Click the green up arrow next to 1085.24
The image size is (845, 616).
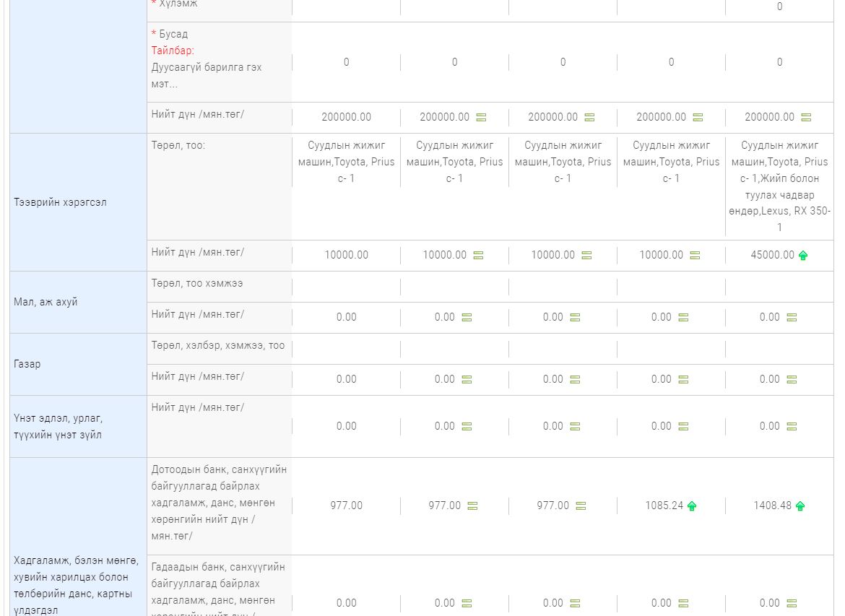point(692,506)
